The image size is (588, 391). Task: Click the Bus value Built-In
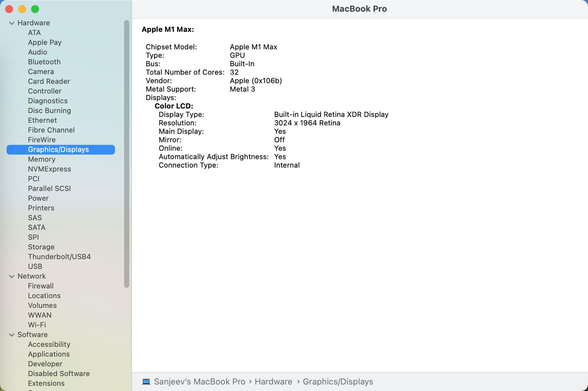click(242, 64)
